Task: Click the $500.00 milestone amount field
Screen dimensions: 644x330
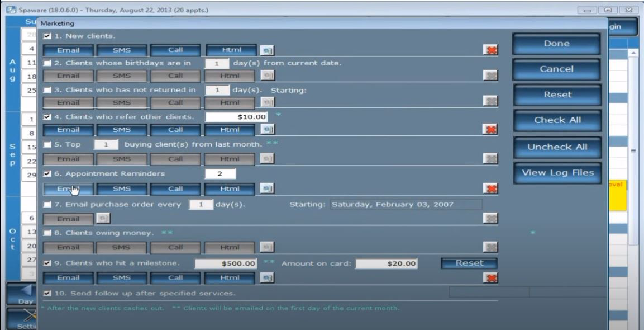Action: (x=226, y=263)
